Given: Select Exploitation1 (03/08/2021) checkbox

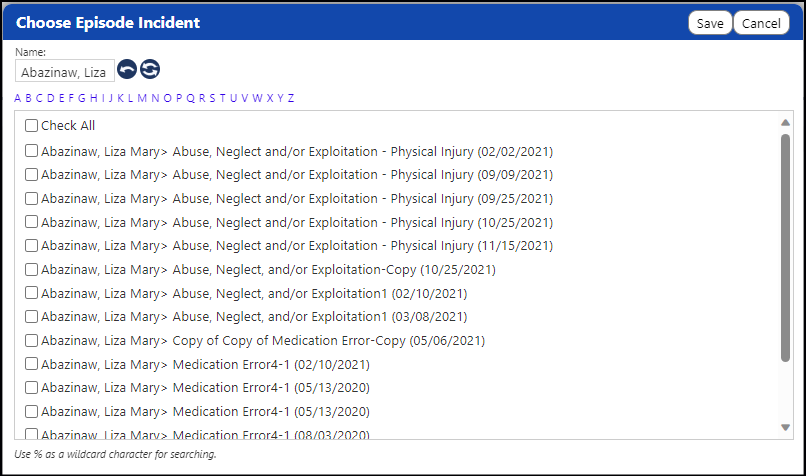Looking at the screenshot, I should [31, 317].
